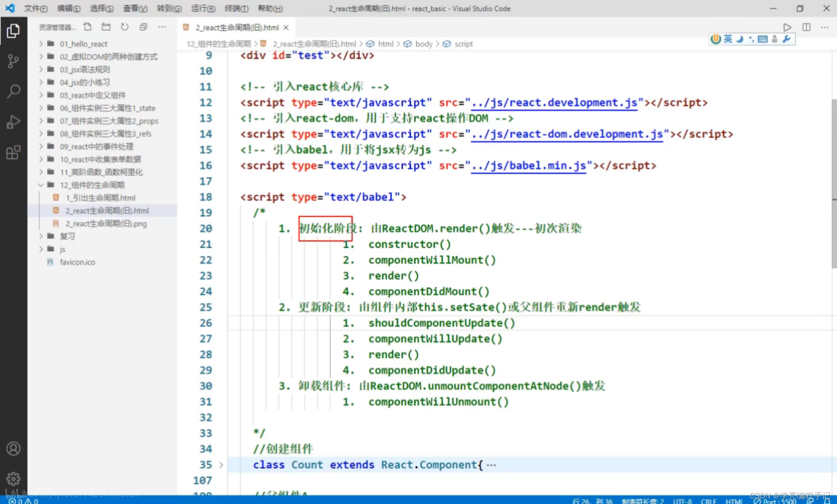Open the Run and Debug view
This screenshot has height=504, width=837.
[13, 122]
